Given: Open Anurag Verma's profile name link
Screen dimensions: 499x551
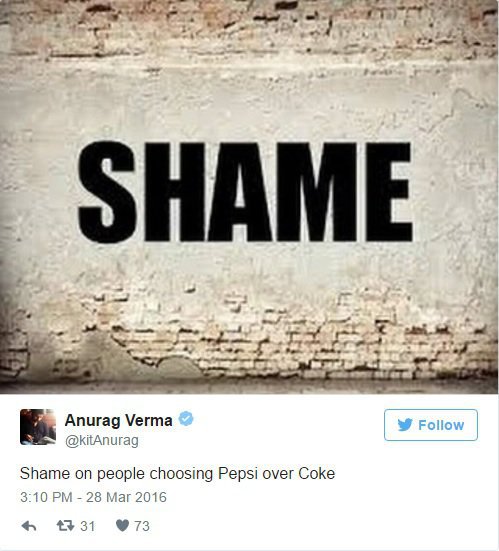Looking at the screenshot, I should (x=118, y=420).
